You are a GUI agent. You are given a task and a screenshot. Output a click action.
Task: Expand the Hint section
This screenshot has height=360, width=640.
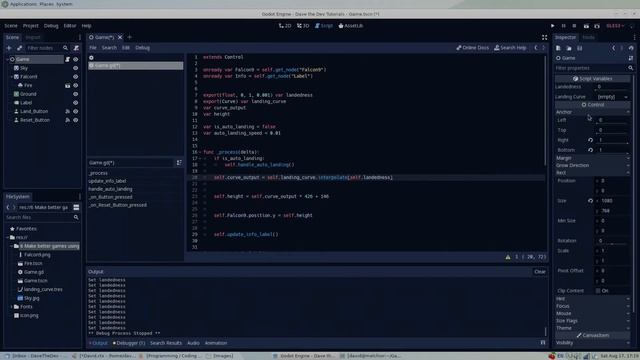point(593,299)
